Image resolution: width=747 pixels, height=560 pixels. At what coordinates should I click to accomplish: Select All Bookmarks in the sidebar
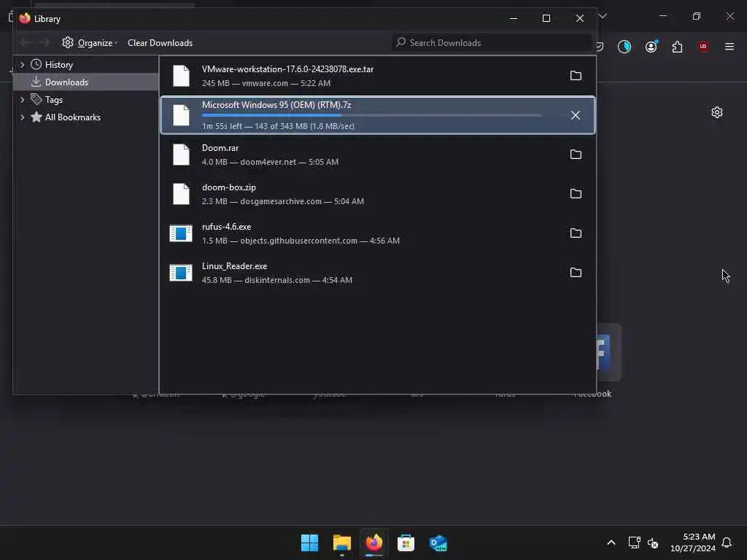72,117
